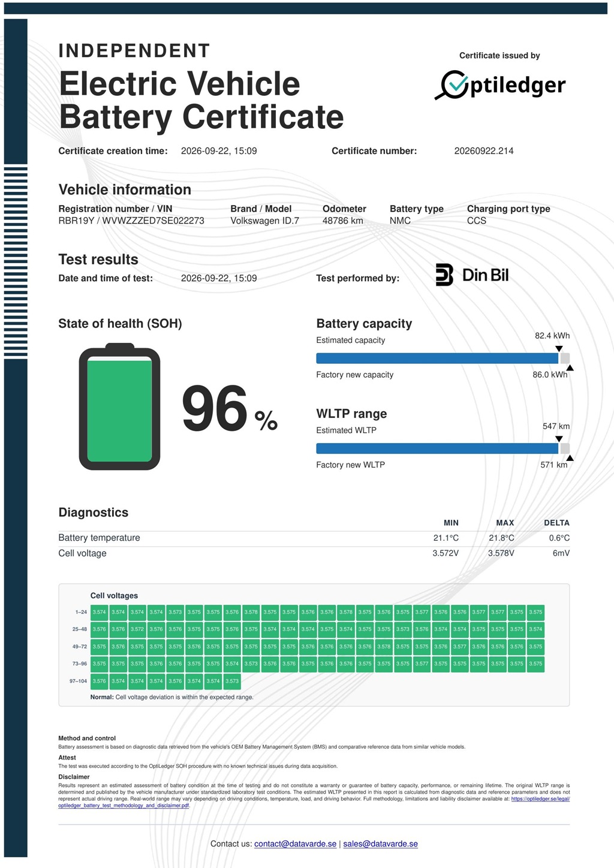Viewport: 614px width, 868px height.
Task: Click the Diagnostics section heading
Action: [x=94, y=513]
